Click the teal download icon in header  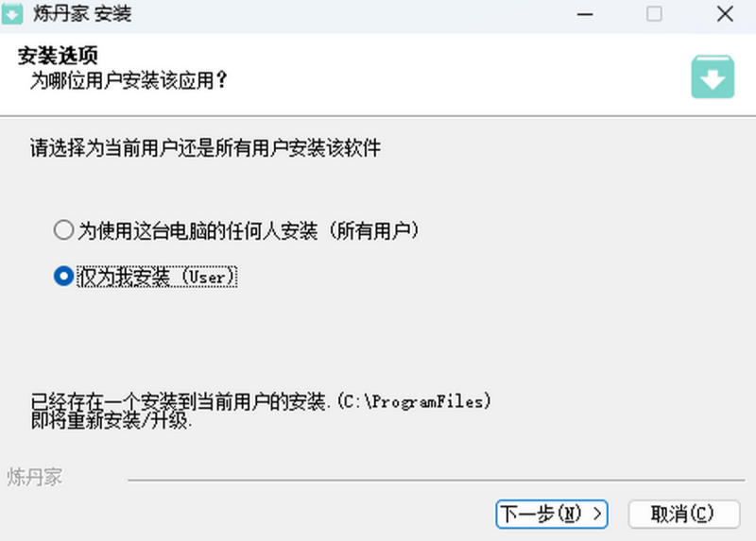(713, 76)
